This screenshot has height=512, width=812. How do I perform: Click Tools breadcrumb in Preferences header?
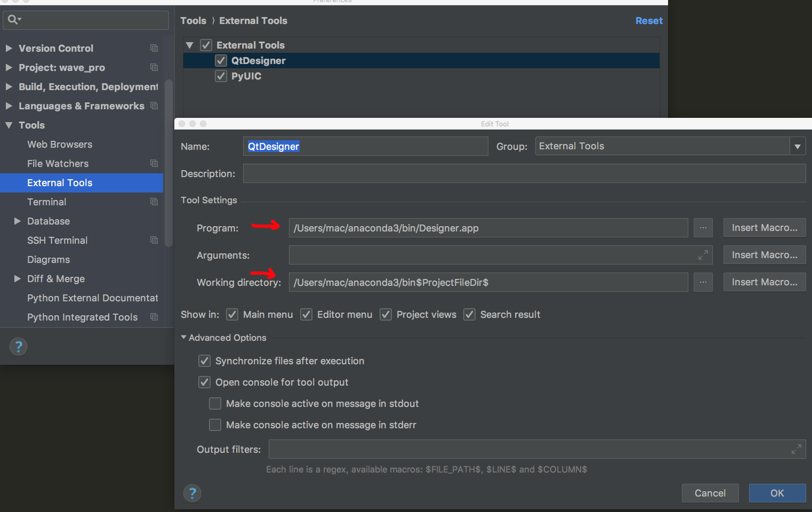pos(193,21)
